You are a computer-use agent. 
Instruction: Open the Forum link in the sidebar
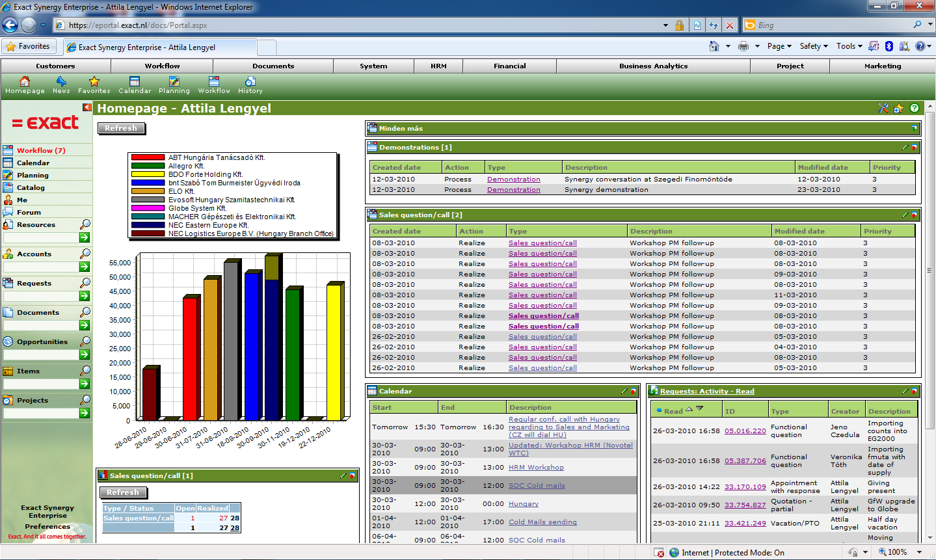click(29, 212)
